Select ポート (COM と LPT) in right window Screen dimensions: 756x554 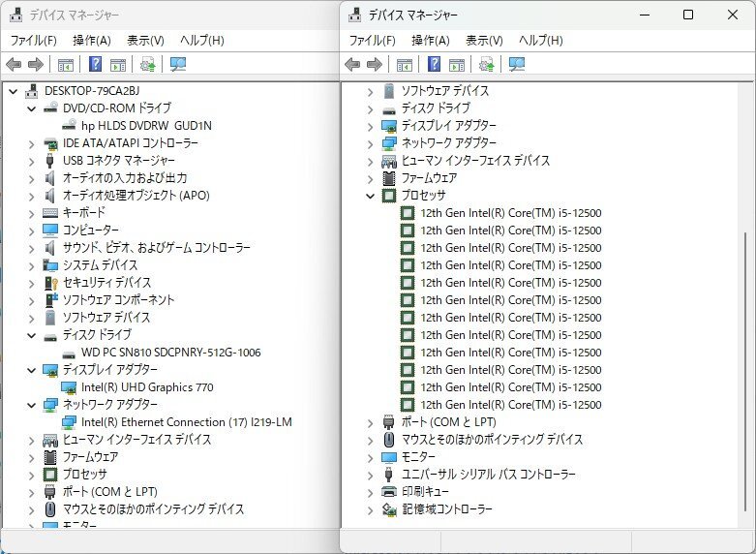click(x=449, y=421)
